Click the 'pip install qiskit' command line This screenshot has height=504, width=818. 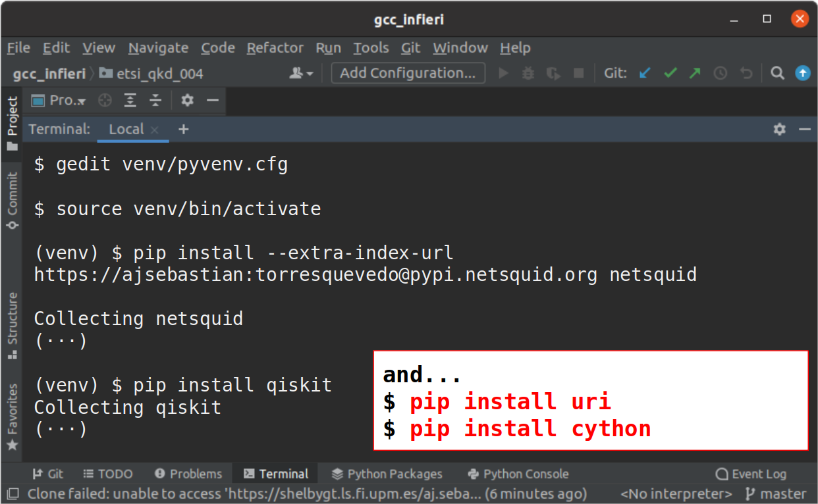183,384
